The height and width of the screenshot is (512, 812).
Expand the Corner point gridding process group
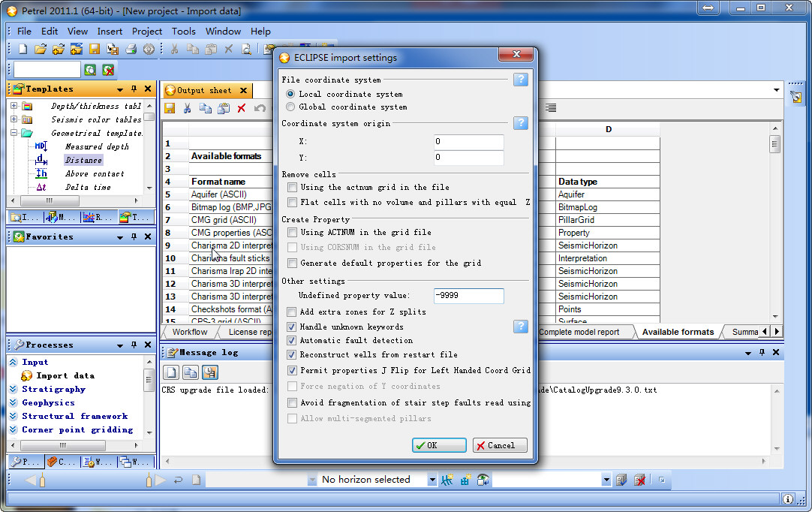point(14,429)
